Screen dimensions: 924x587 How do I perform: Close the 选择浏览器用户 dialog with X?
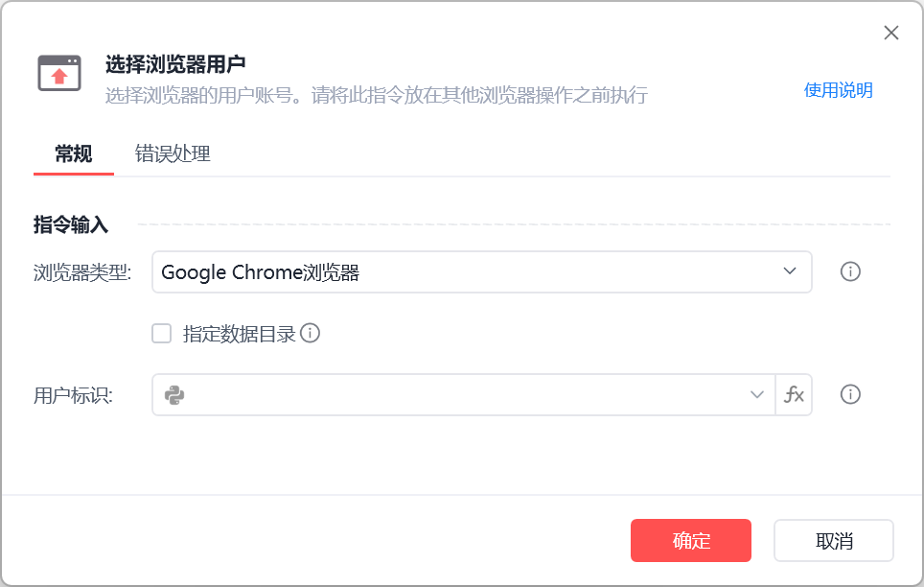coord(890,34)
